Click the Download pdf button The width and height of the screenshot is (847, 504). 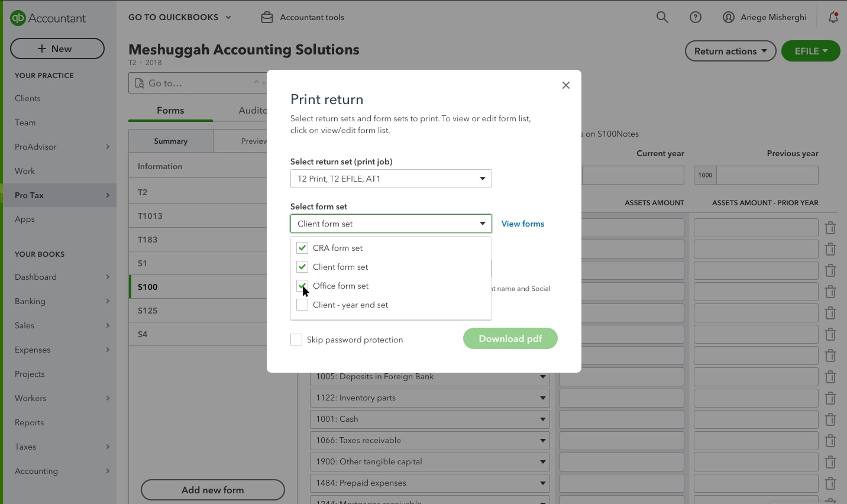[510, 338]
